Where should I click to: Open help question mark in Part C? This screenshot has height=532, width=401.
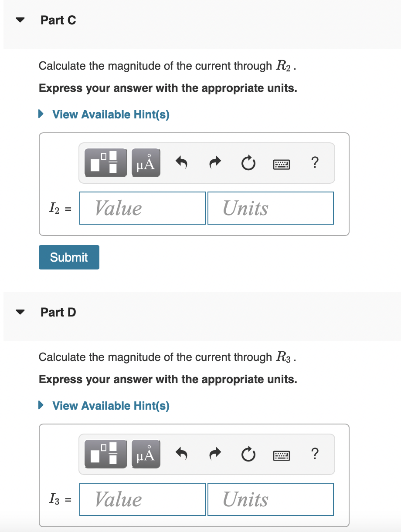(315, 163)
